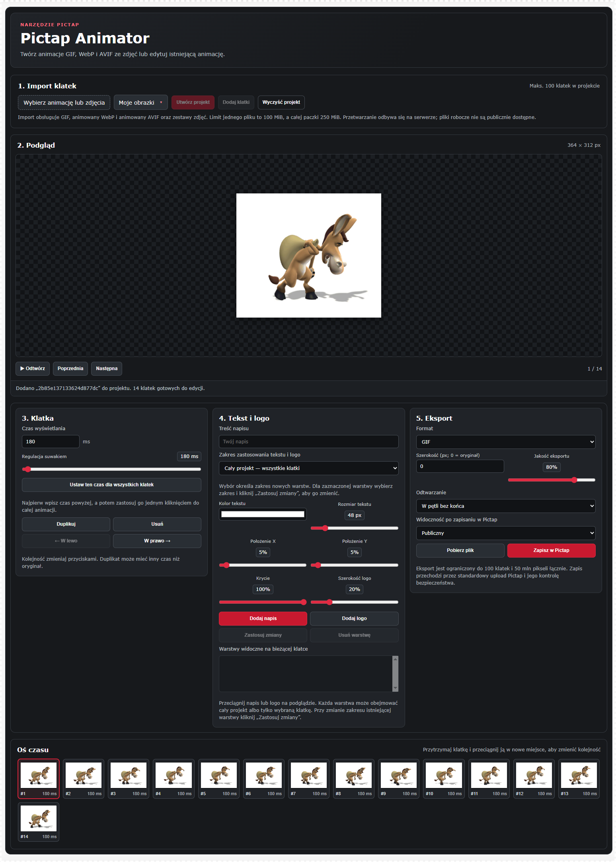Click the Szerokość export width field
This screenshot has width=616, height=862.
pos(460,466)
